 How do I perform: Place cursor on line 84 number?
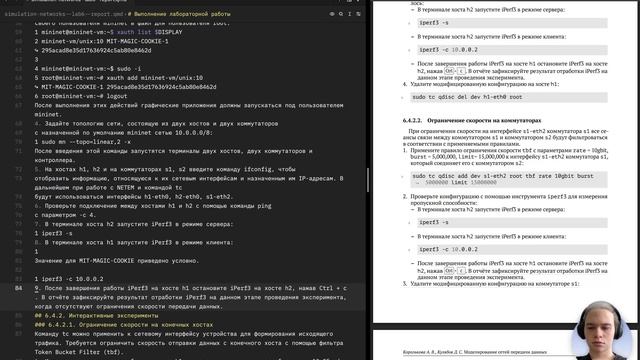pos(18,288)
